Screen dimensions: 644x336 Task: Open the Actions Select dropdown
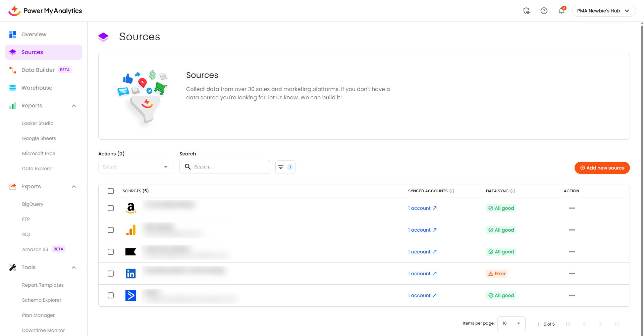136,167
